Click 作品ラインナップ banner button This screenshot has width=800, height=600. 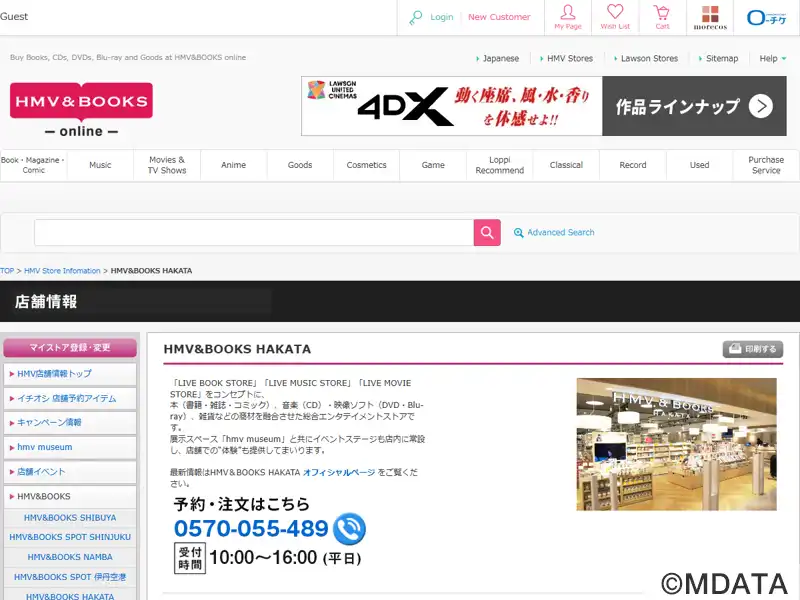tap(694, 106)
